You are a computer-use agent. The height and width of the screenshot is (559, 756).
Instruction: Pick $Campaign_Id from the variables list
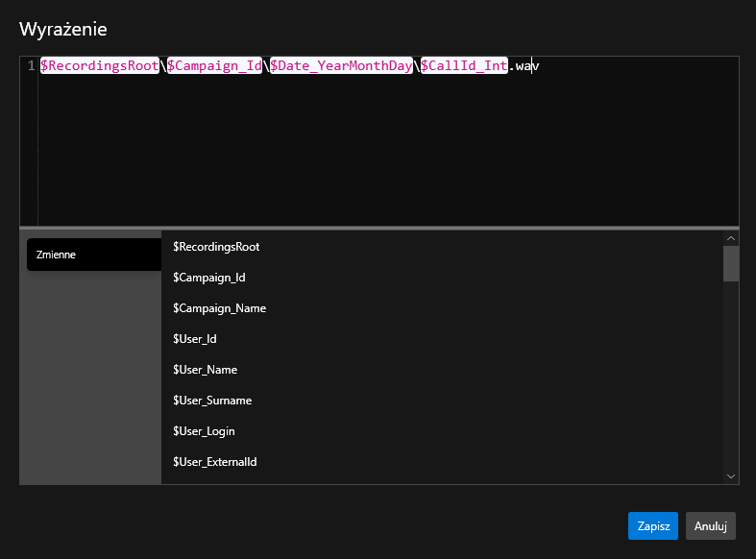pyautogui.click(x=209, y=278)
